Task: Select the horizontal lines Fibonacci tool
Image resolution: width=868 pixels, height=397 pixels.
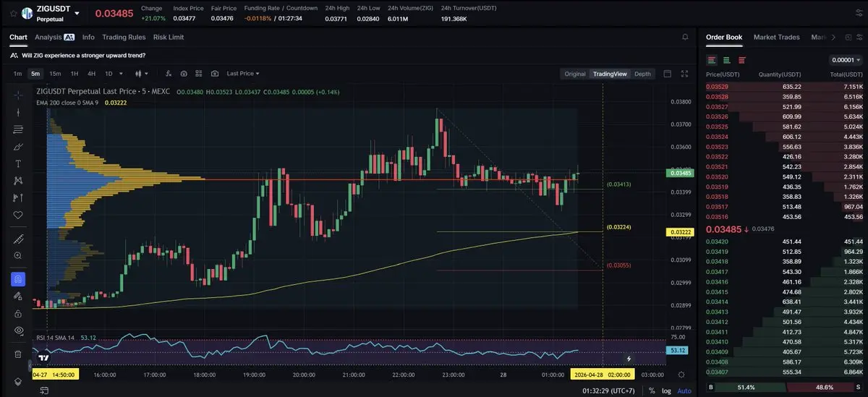Action: pyautogui.click(x=18, y=129)
